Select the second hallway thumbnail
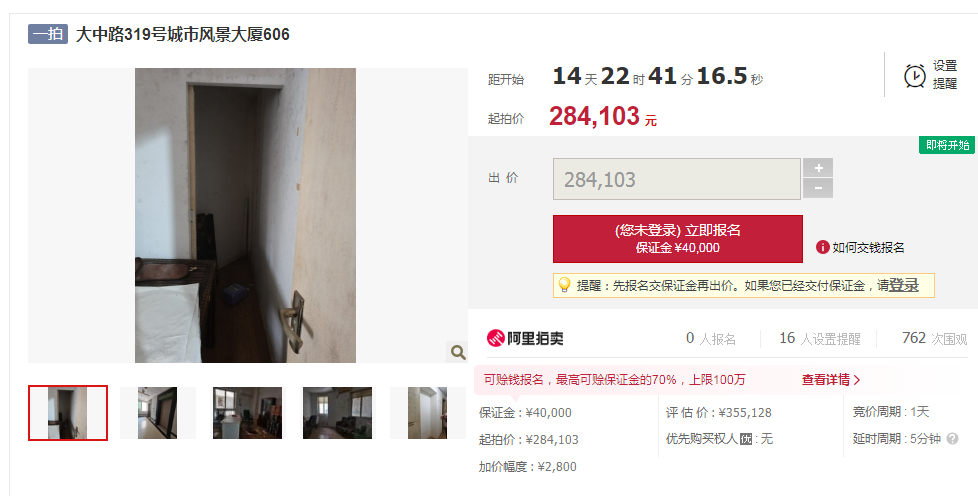Screen dimensions: 978x496 point(157,413)
